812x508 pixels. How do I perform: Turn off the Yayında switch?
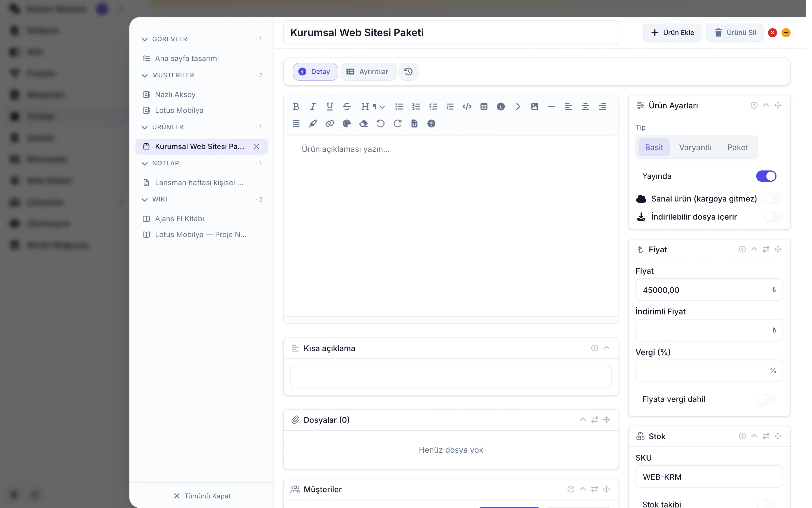tap(766, 176)
